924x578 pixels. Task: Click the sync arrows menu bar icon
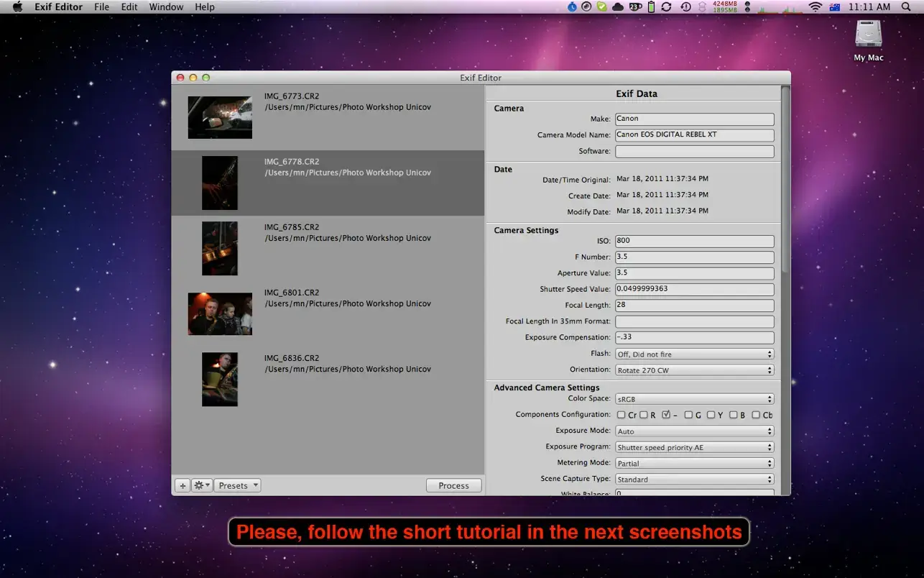point(666,7)
